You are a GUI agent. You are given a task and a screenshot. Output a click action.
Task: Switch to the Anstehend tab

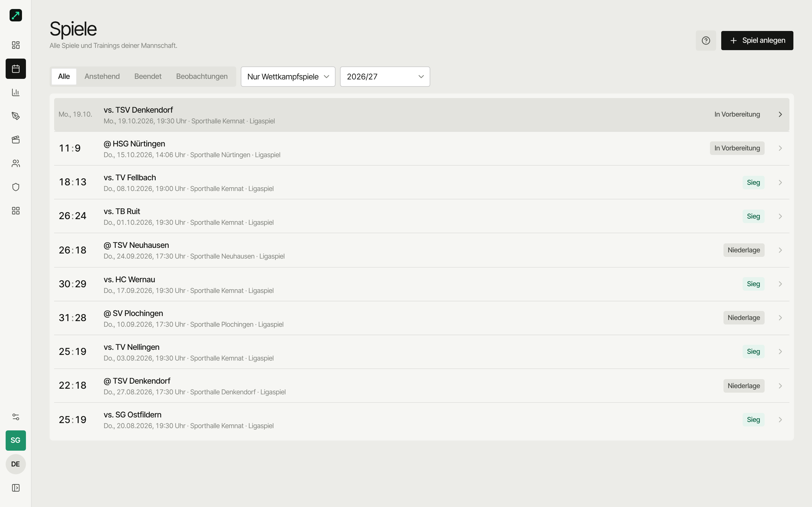click(102, 76)
